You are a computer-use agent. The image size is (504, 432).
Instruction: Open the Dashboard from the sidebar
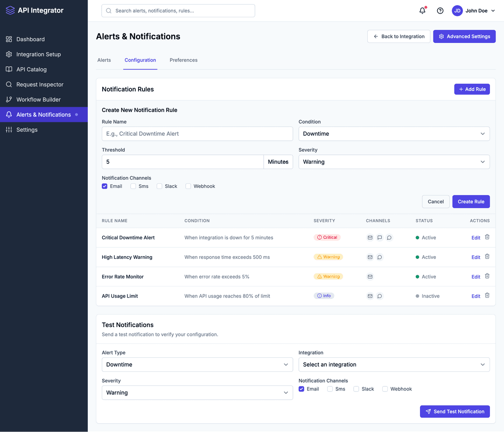coord(31,39)
